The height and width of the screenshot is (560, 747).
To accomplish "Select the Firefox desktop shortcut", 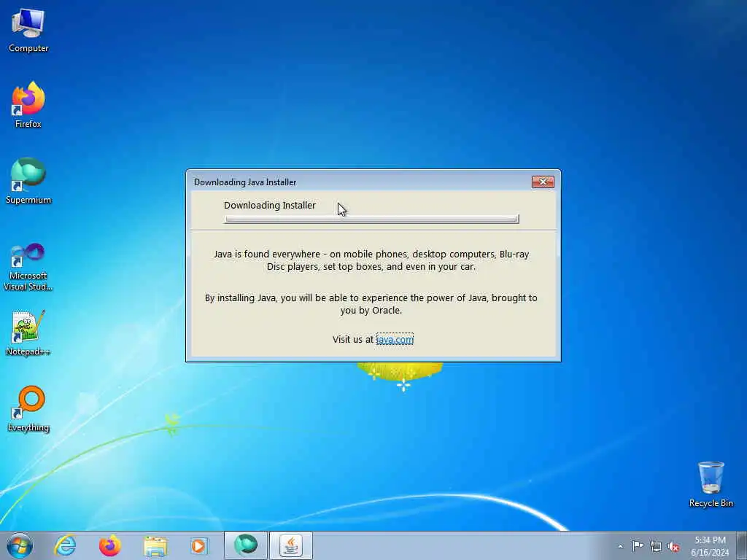I will pyautogui.click(x=28, y=105).
